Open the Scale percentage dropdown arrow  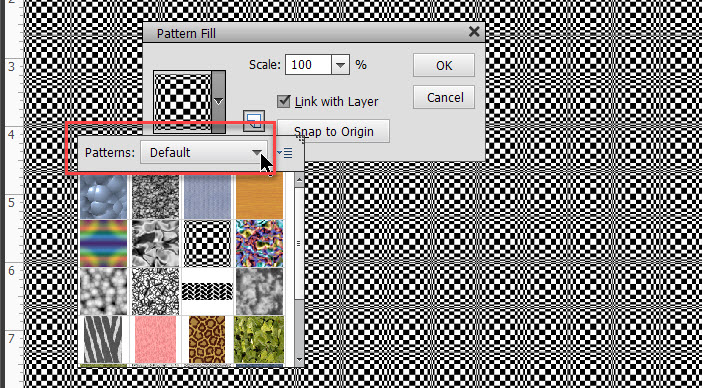(340, 65)
